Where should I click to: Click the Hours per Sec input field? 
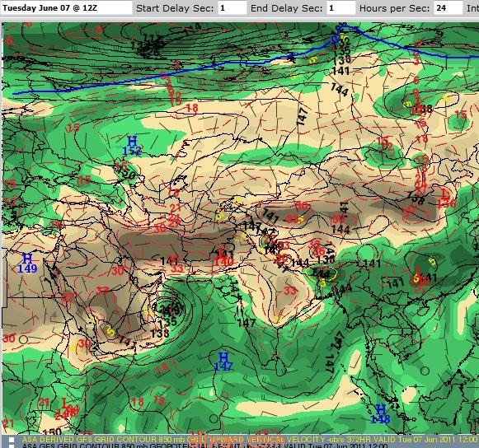448,8
